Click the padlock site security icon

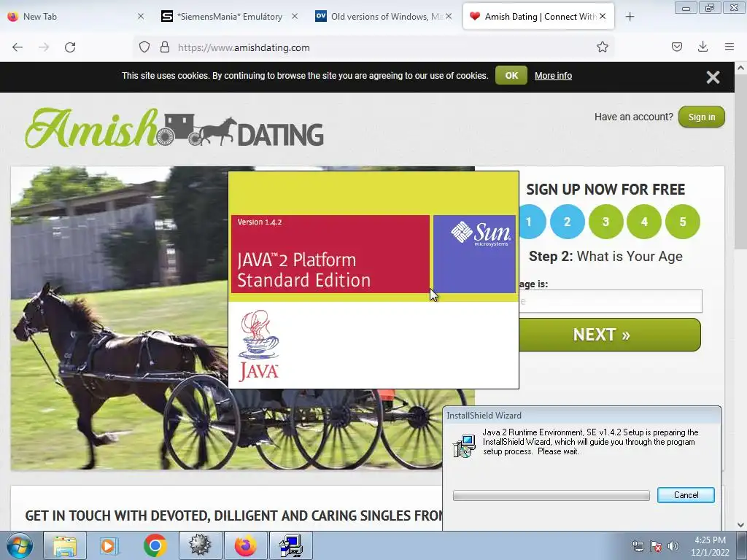point(165,47)
